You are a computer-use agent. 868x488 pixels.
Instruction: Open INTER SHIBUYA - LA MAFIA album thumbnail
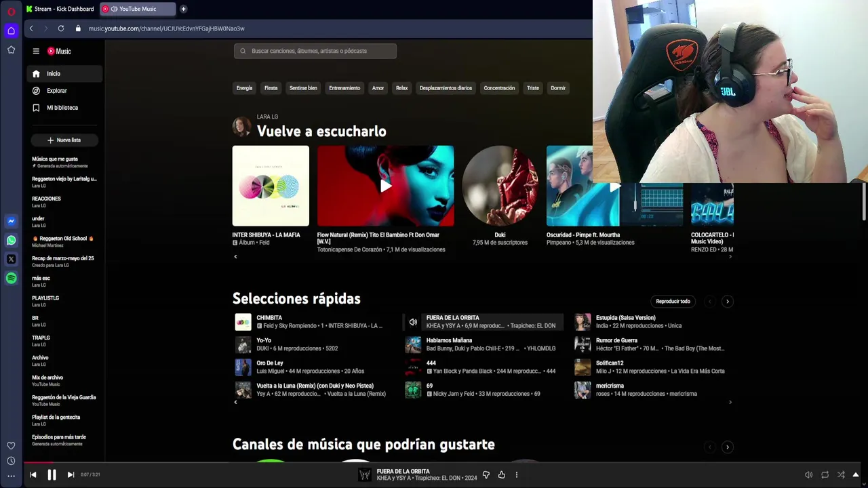click(271, 186)
